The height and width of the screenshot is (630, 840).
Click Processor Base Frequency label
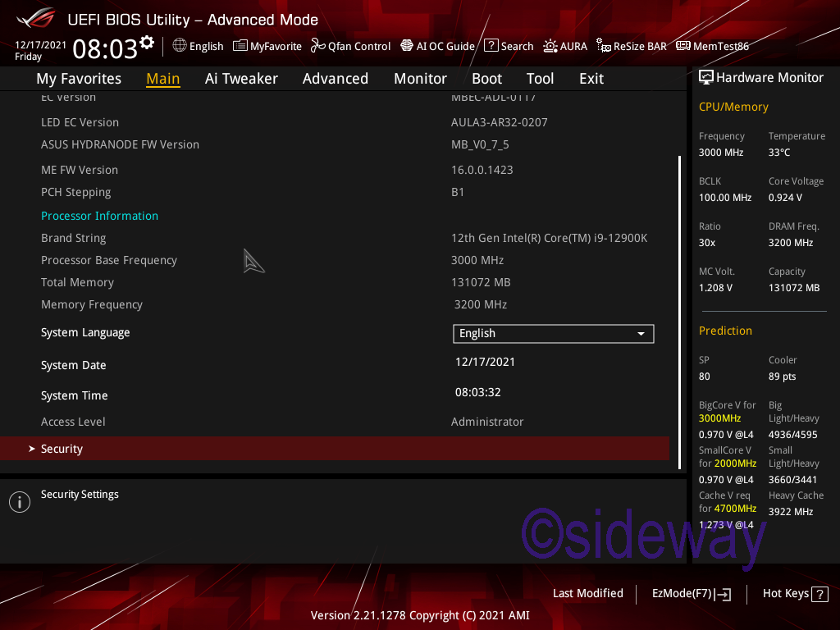[109, 260]
